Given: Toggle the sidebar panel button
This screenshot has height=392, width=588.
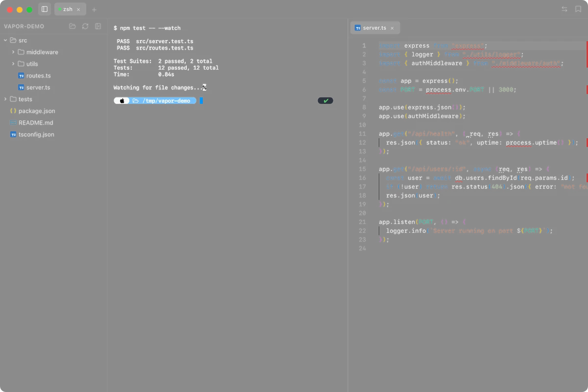Looking at the screenshot, I should coord(45,9).
